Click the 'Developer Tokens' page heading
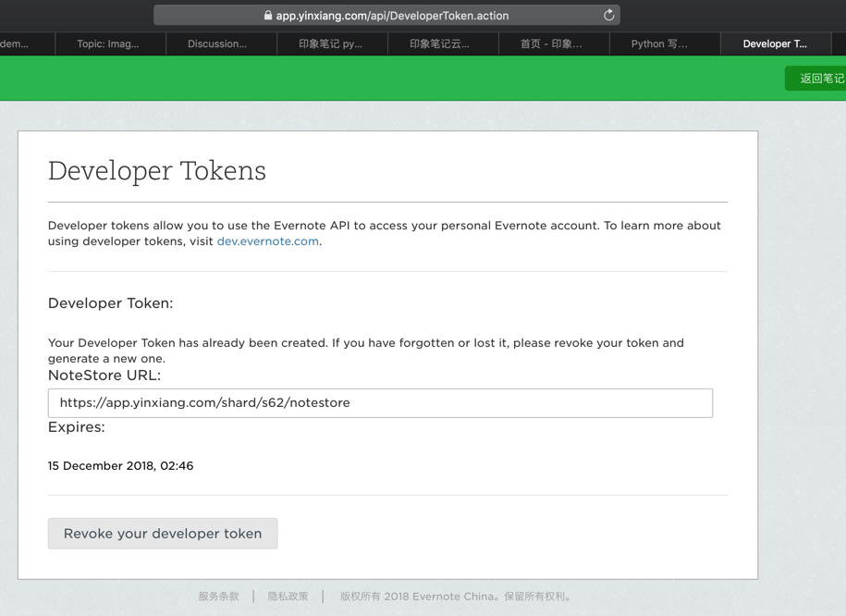The height and width of the screenshot is (616, 846). (157, 171)
